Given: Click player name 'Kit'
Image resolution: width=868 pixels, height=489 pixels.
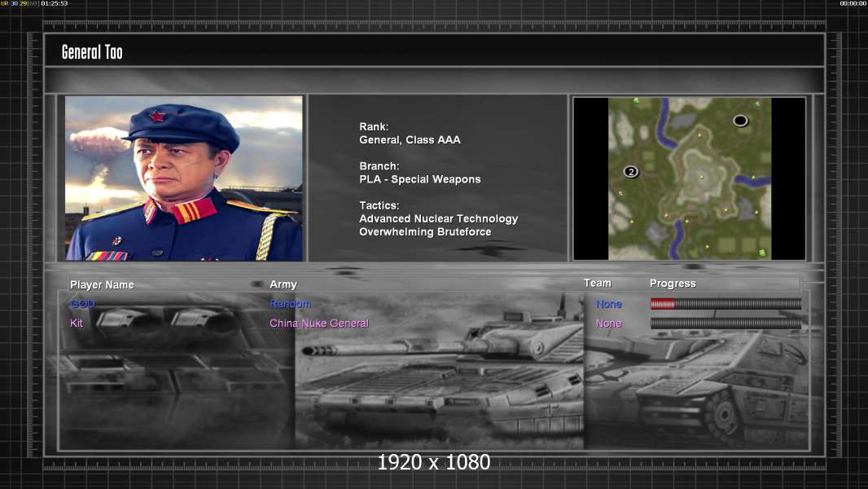Looking at the screenshot, I should [77, 323].
